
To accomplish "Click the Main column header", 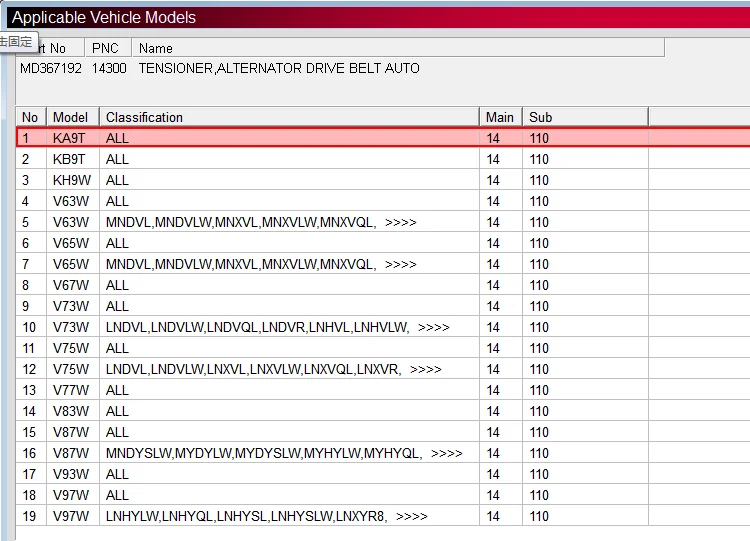I will coord(500,117).
